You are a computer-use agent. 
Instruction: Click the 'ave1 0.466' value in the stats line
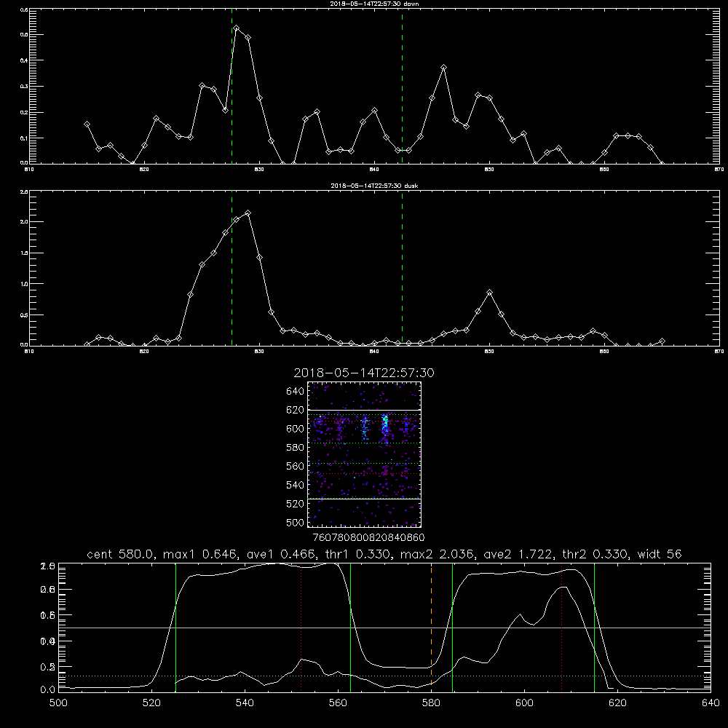(x=283, y=554)
